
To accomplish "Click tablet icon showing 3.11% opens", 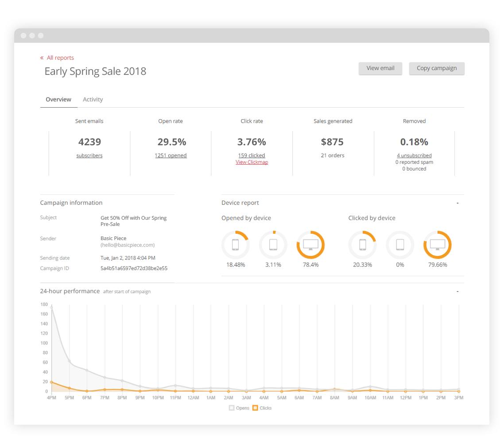I will (x=273, y=245).
